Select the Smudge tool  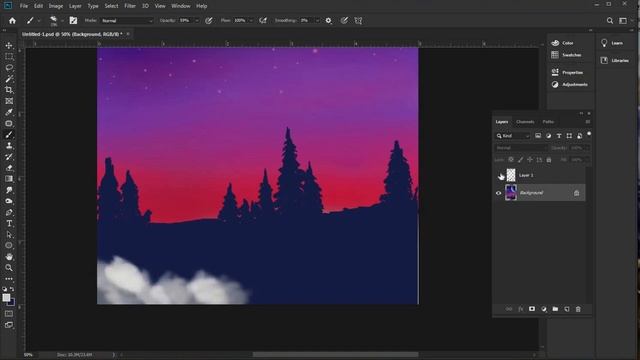(9, 190)
